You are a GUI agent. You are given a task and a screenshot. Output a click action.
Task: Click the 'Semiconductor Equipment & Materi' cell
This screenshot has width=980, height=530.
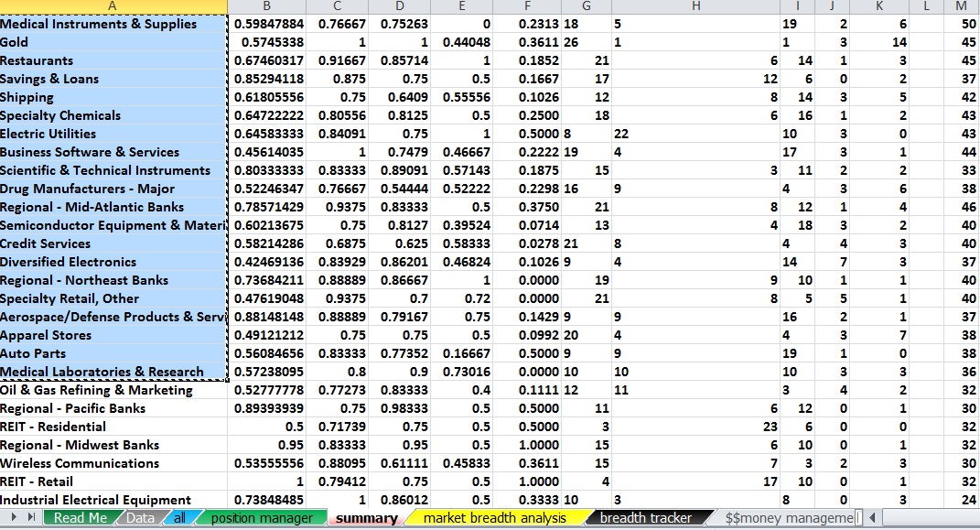113,225
